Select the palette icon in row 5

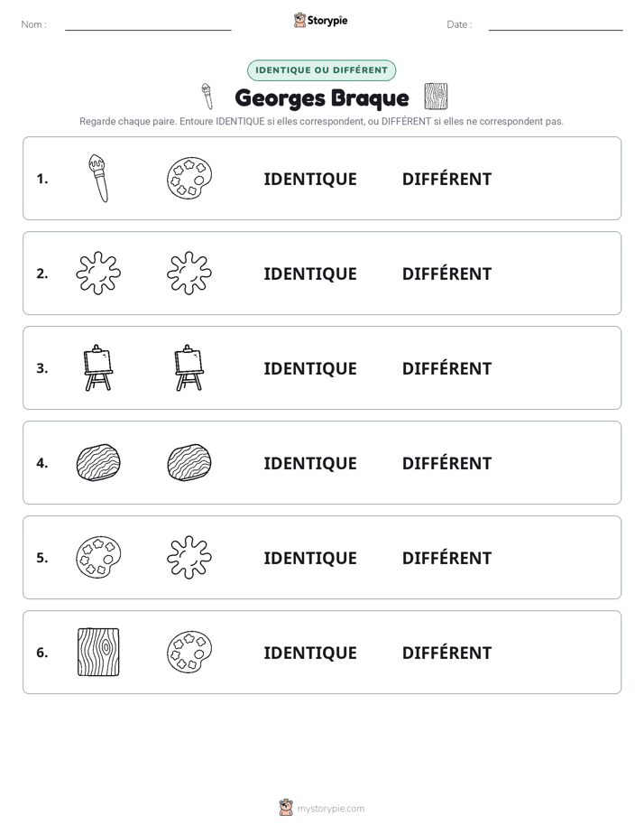point(98,558)
